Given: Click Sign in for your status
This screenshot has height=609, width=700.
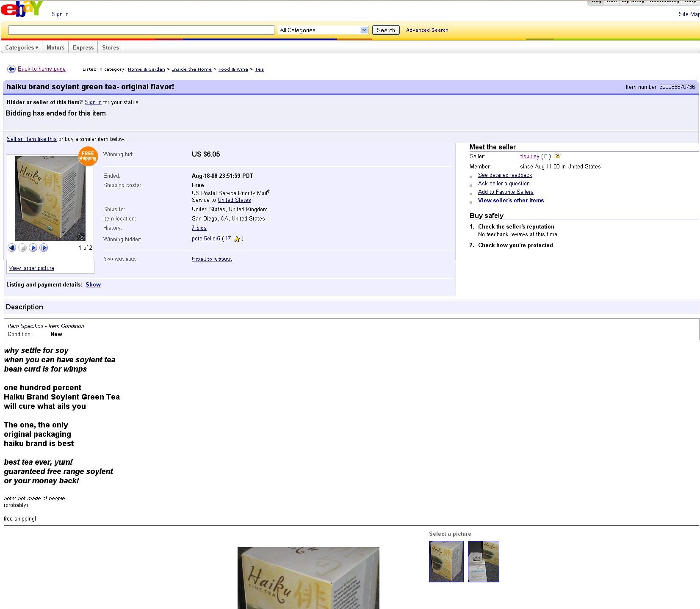Looking at the screenshot, I should coord(93,102).
